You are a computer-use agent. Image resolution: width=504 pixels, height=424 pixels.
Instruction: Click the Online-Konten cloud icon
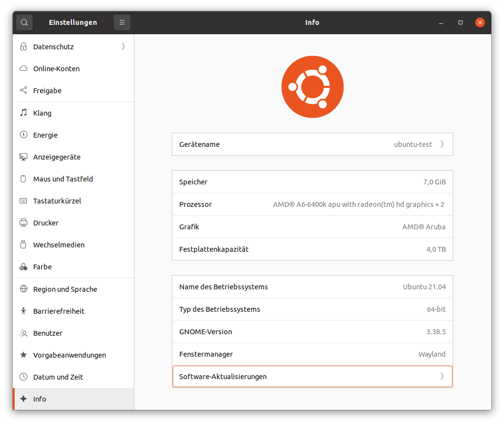tap(23, 68)
